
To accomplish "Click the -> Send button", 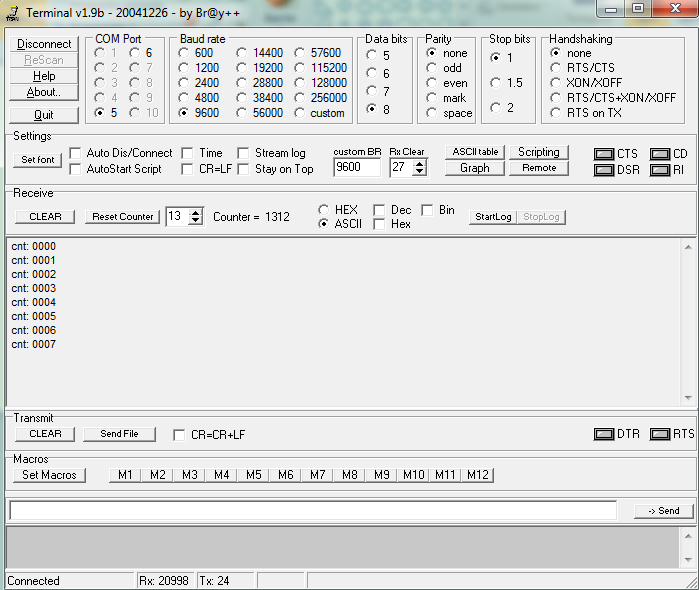I will click(x=664, y=511).
